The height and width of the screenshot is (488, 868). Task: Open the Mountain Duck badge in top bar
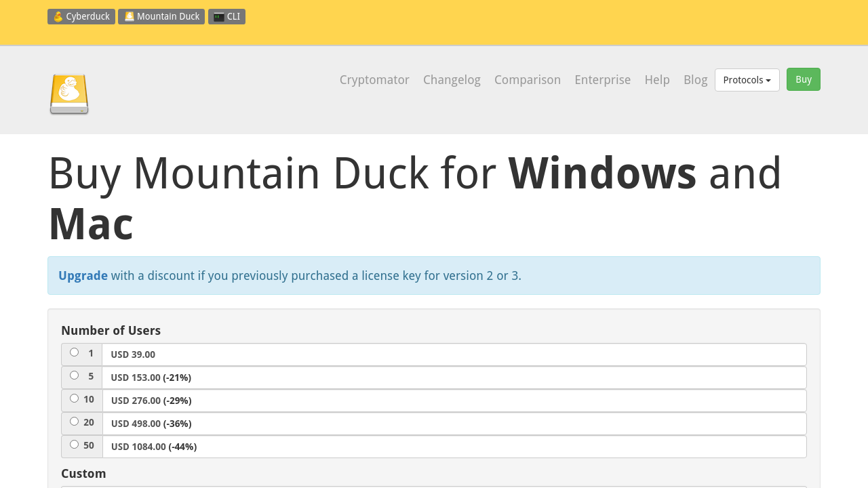click(161, 16)
